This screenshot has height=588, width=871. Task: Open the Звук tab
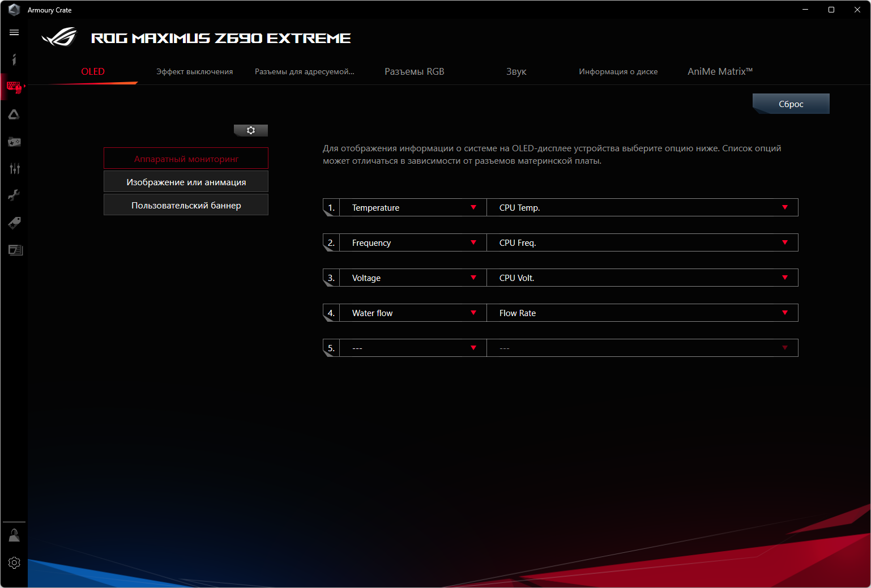coord(516,71)
